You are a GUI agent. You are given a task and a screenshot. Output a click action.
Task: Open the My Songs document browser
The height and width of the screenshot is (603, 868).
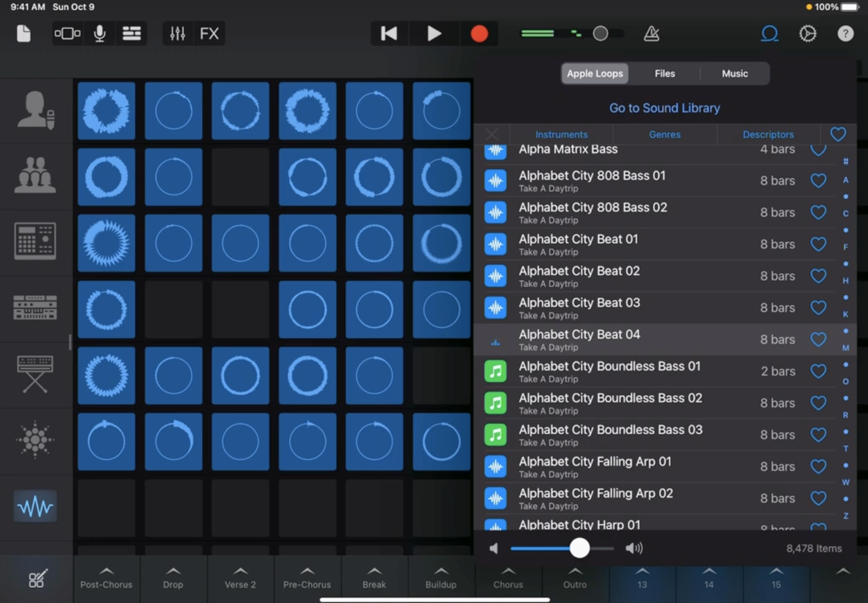[24, 33]
